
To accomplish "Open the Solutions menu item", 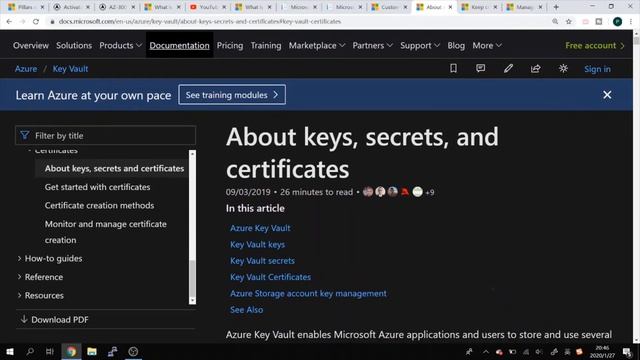I will 74,45.
